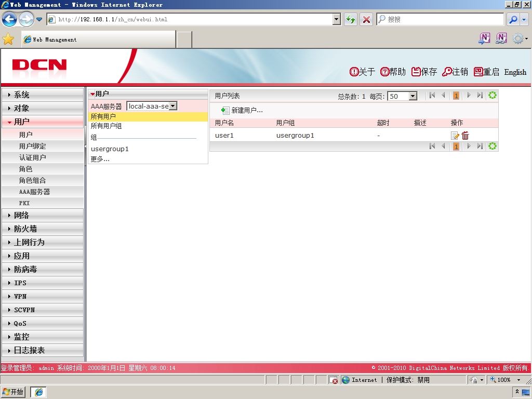Go to last page in top pager
The height and width of the screenshot is (399, 532).
(480, 96)
